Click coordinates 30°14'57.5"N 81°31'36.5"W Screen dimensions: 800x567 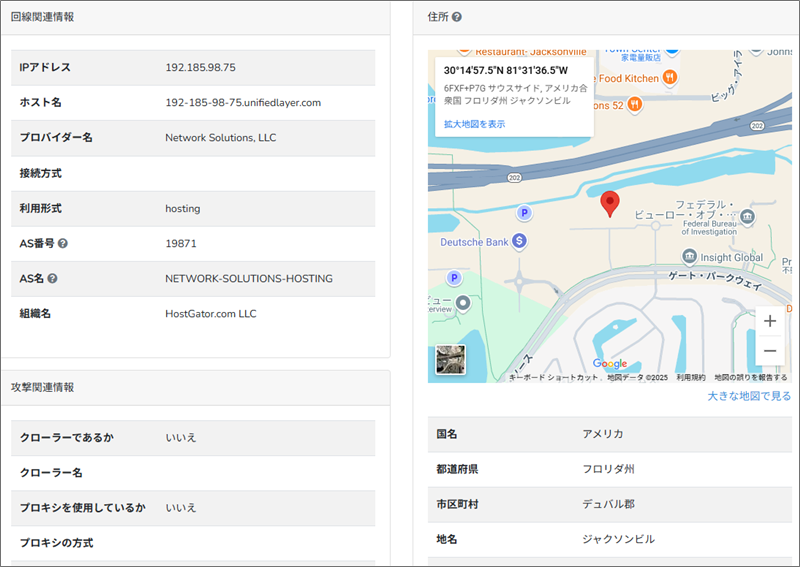tap(506, 70)
